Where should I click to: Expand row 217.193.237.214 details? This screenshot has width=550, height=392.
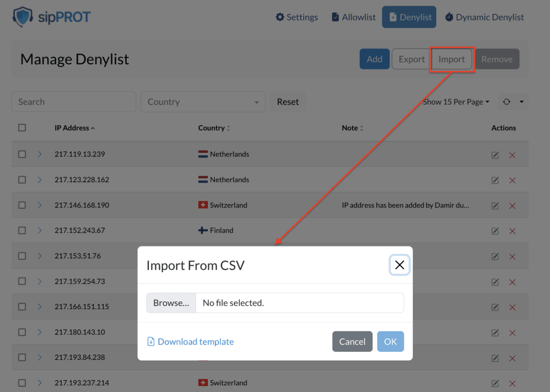point(40,383)
